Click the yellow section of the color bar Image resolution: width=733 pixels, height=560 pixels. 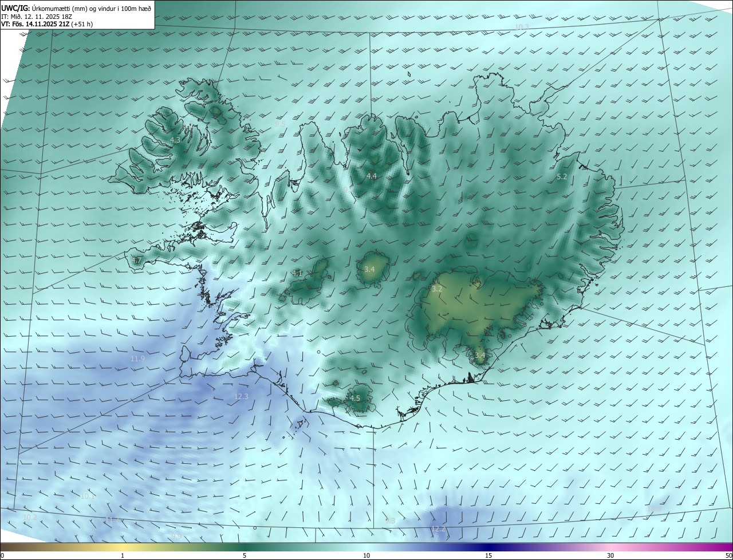coord(123,547)
